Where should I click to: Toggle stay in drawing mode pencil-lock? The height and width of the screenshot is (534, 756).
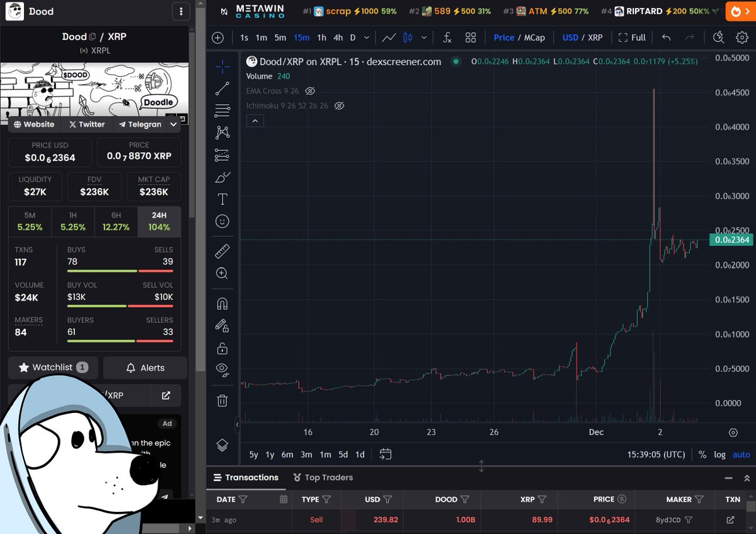click(x=222, y=325)
